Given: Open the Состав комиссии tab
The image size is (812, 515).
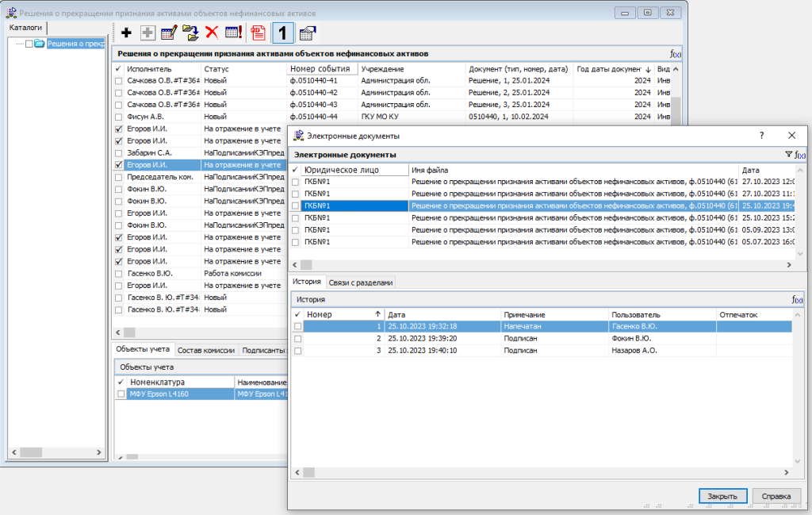Looking at the screenshot, I should (x=206, y=350).
